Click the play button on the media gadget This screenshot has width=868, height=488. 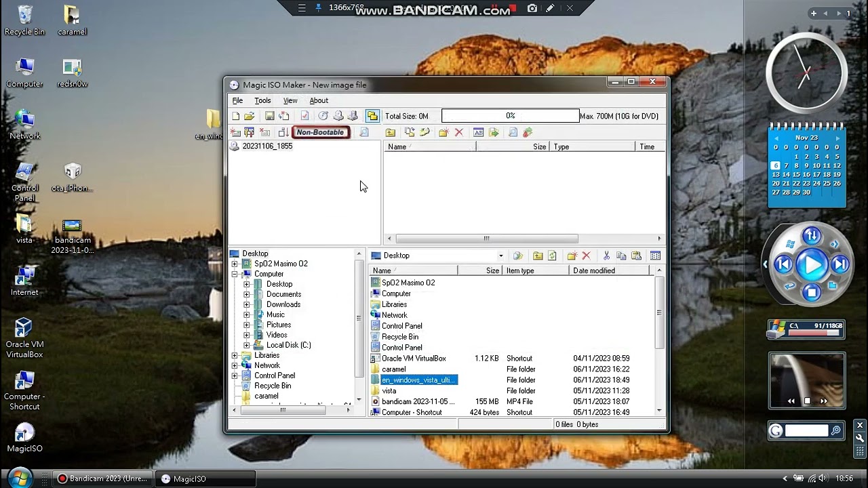tap(812, 264)
